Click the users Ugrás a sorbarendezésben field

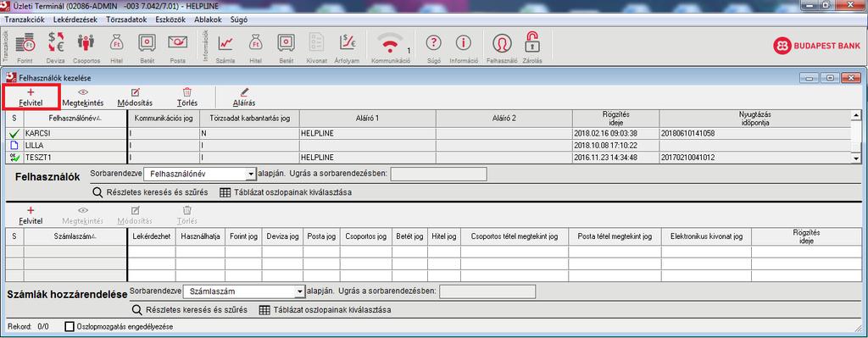(438, 174)
